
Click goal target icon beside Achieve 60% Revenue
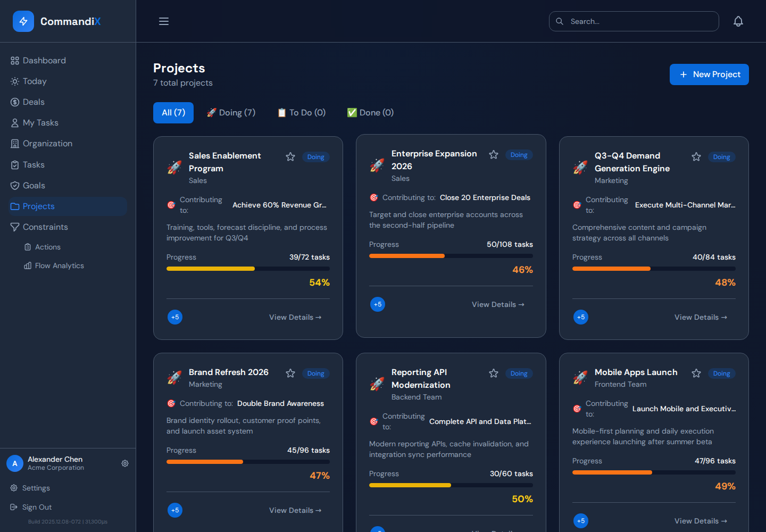[171, 205]
